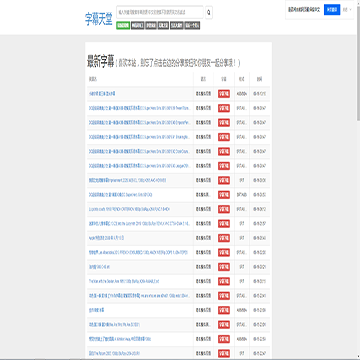The width and height of the screenshot is (360, 360).
Task: Open the title containing '2020 WEB-DL 1080p'
Action: pos(127,180)
